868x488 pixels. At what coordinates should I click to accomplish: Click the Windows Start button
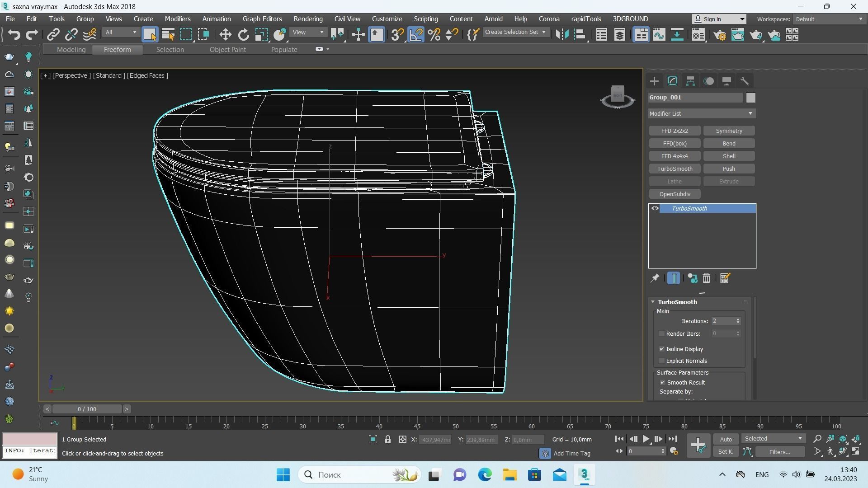pyautogui.click(x=283, y=475)
